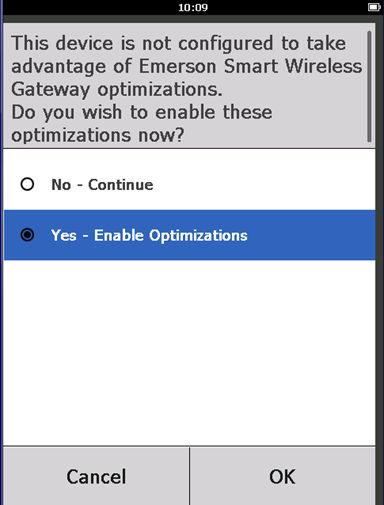Screen dimensions: 384x505
Task: Select the Yes - Enable Optimizations radio button
Action: 27,235
